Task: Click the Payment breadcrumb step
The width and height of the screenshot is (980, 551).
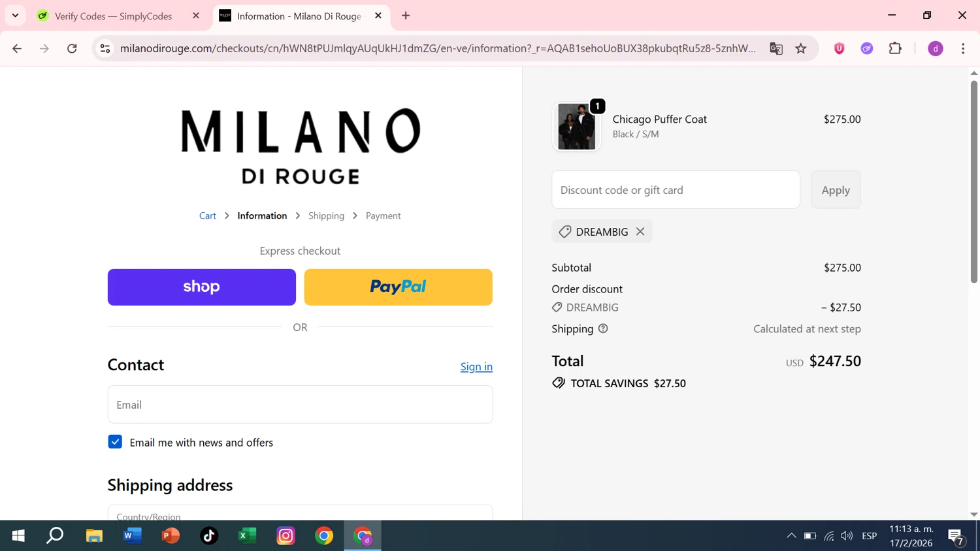Action: tap(383, 215)
